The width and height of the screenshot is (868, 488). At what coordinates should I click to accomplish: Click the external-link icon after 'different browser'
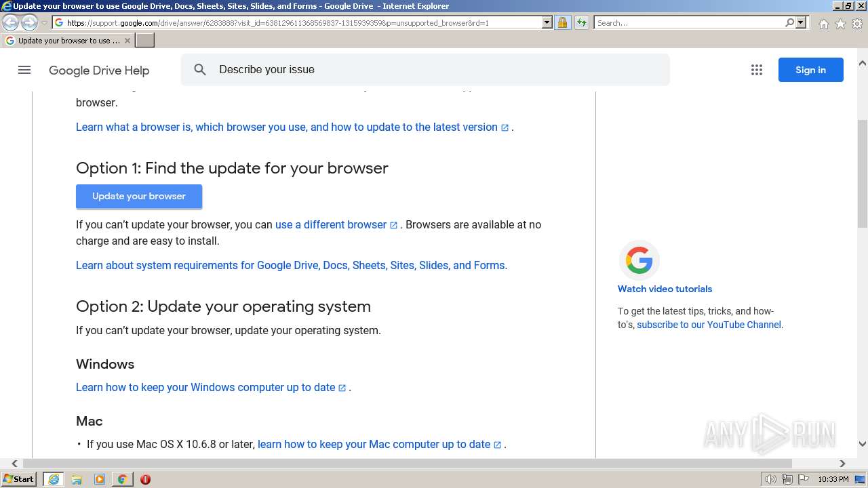tap(393, 225)
